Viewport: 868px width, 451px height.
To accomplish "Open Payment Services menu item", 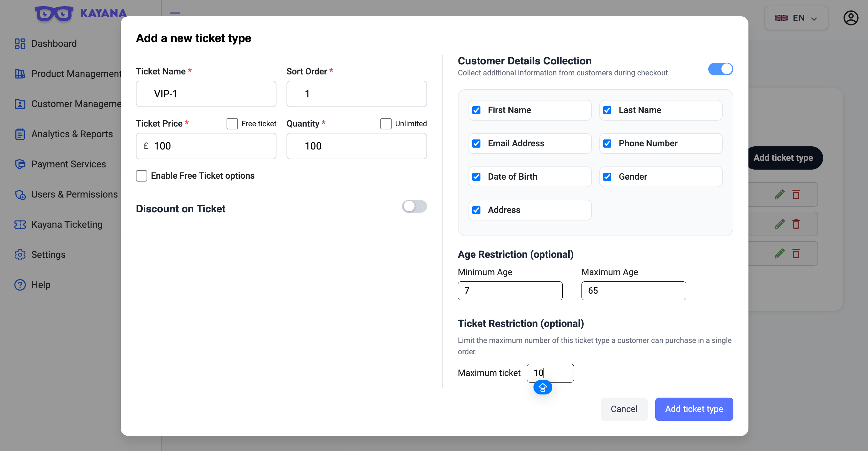I will 68,164.
